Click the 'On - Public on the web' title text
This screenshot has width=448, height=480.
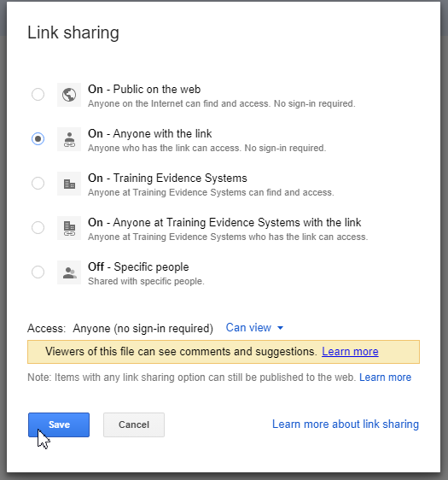tap(144, 89)
